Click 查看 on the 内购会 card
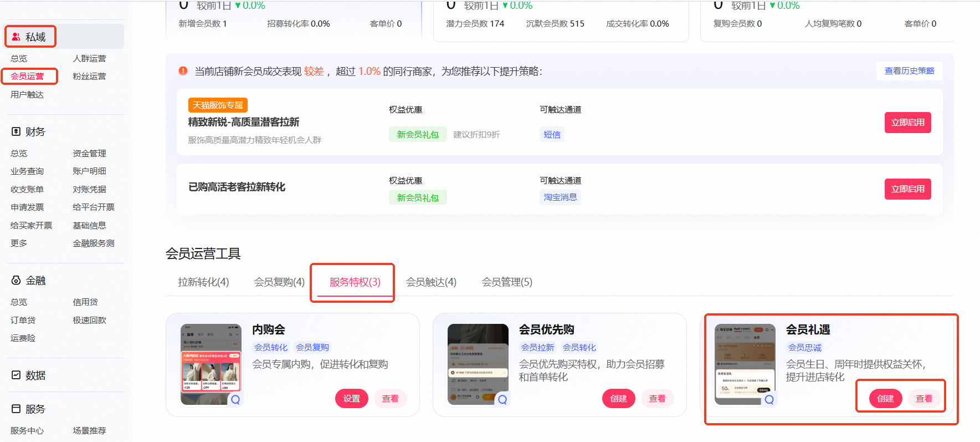 click(x=390, y=399)
